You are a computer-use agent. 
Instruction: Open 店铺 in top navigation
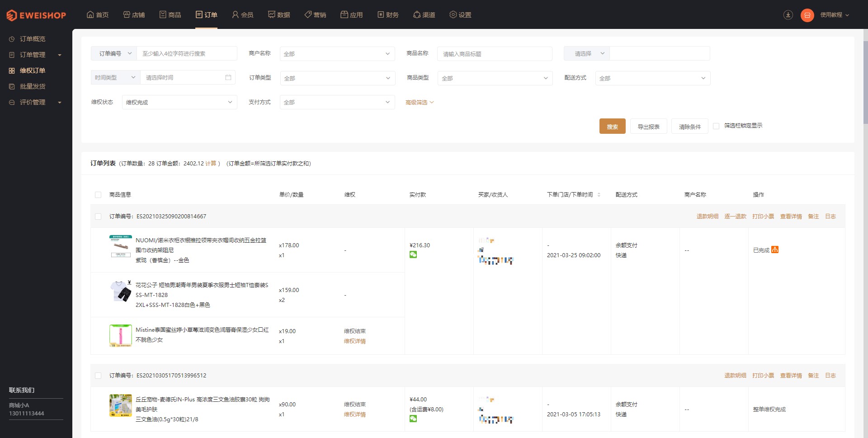[x=134, y=15]
